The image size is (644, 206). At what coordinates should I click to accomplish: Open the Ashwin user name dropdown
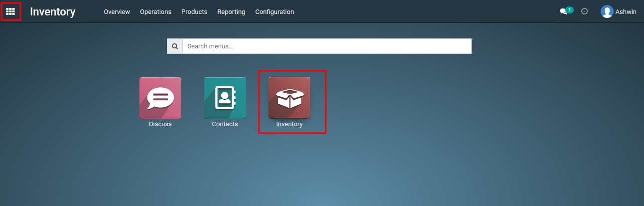626,12
